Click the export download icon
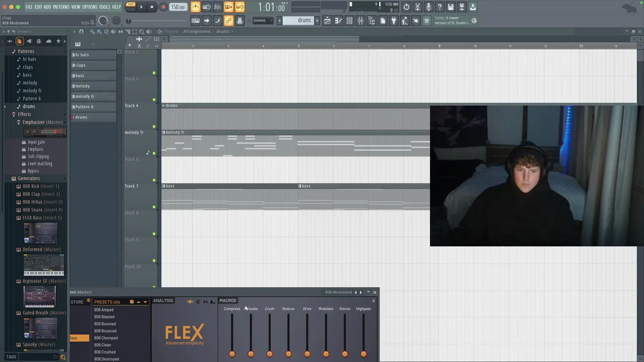The height and width of the screenshot is (362, 644). pos(473,7)
